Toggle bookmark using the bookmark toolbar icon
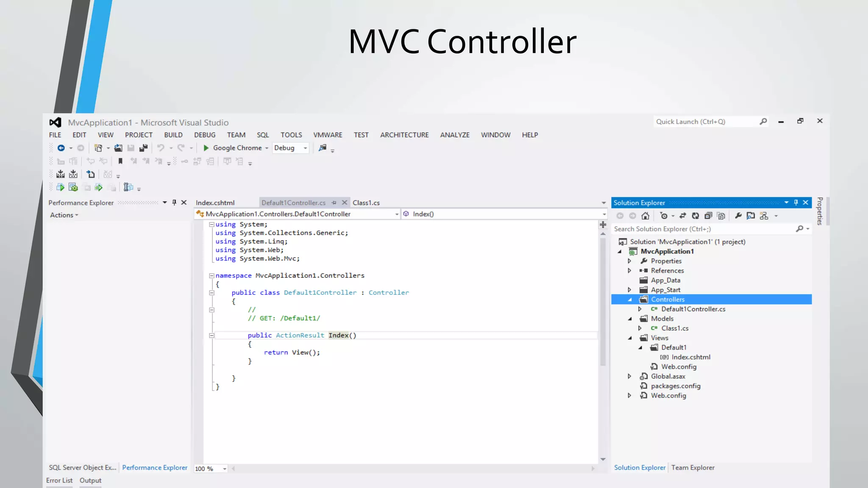Viewport: 868px width, 488px height. (120, 161)
